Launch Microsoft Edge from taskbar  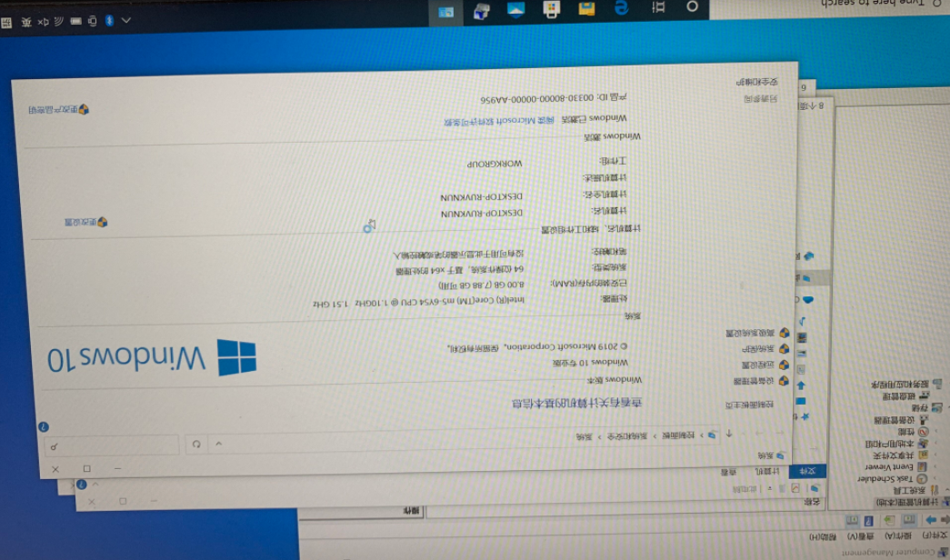point(622,8)
